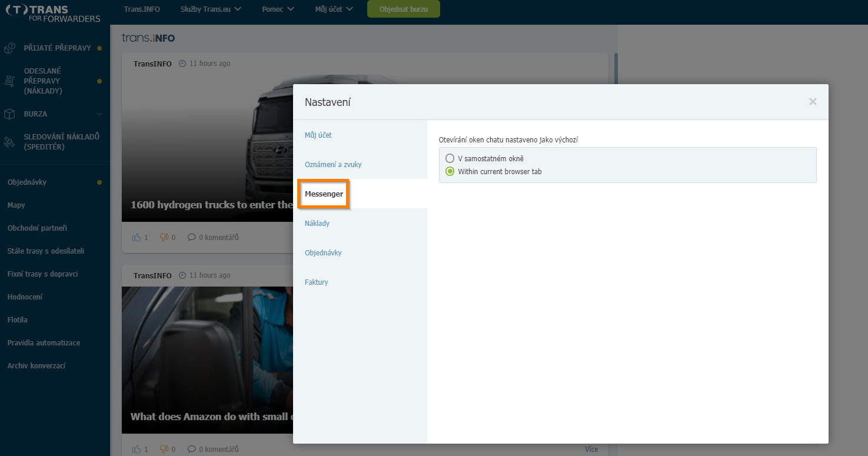
Task: Expand the Burza sidebar section
Action: click(x=99, y=114)
